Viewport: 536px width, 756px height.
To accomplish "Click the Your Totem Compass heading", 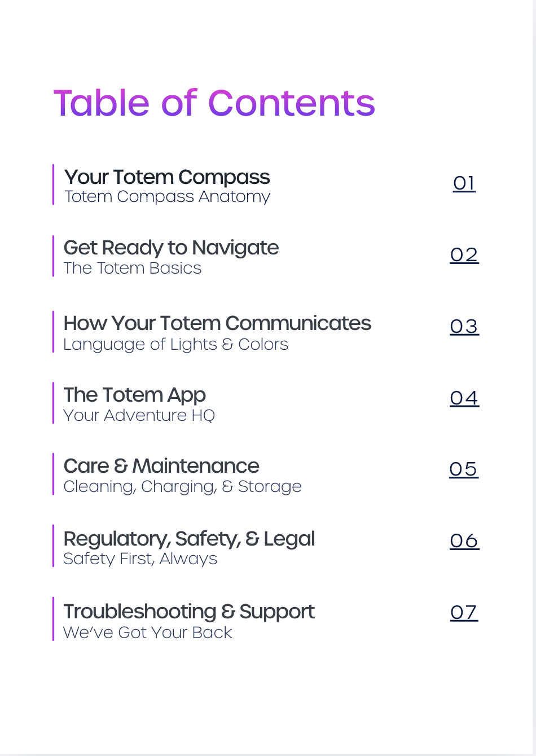I will tap(167, 177).
